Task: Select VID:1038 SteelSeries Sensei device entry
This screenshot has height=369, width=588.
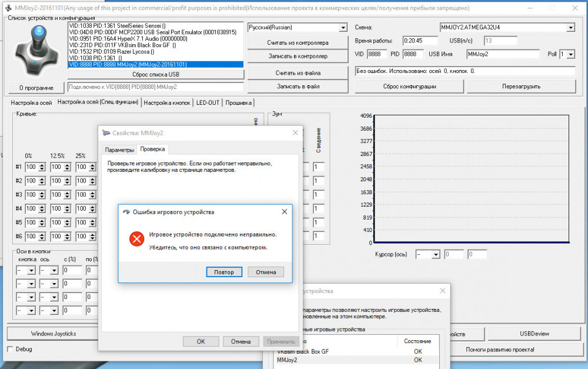Action: tap(156, 26)
